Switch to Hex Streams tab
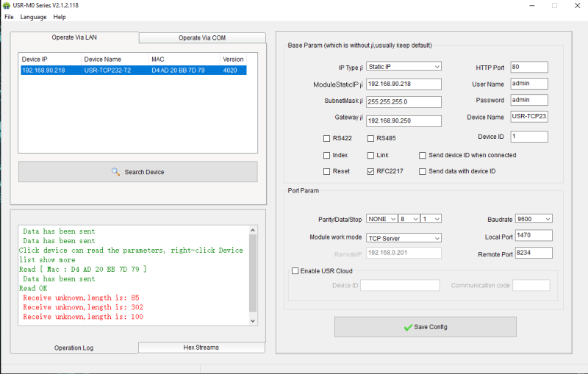 (201, 348)
